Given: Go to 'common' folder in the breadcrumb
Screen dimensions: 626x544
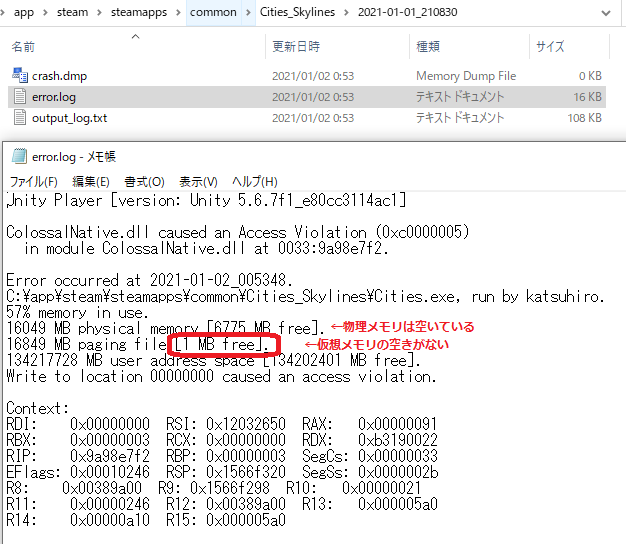Looking at the screenshot, I should pyautogui.click(x=213, y=12).
